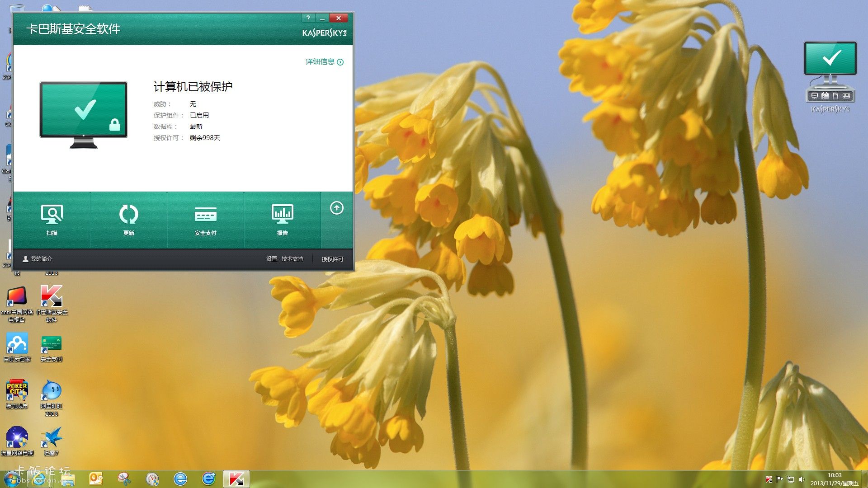Screen dimensions: 868x488
Task: Select the 阿里旺旺 2013 desktop shortcut
Action: [52, 398]
